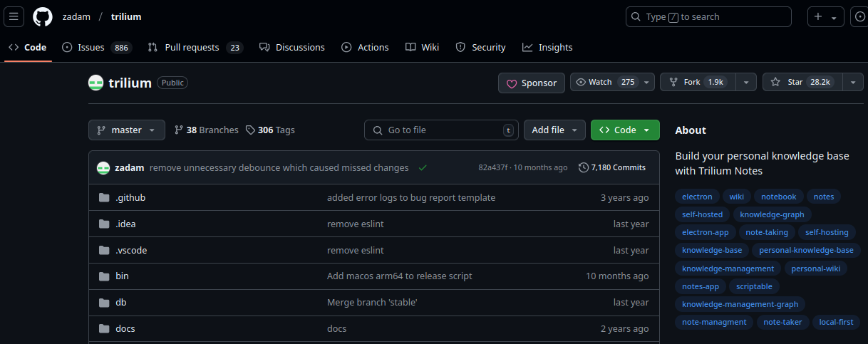Image resolution: width=868 pixels, height=344 pixels.
Task: Open the master branch selector dropdown
Action: [x=127, y=130]
